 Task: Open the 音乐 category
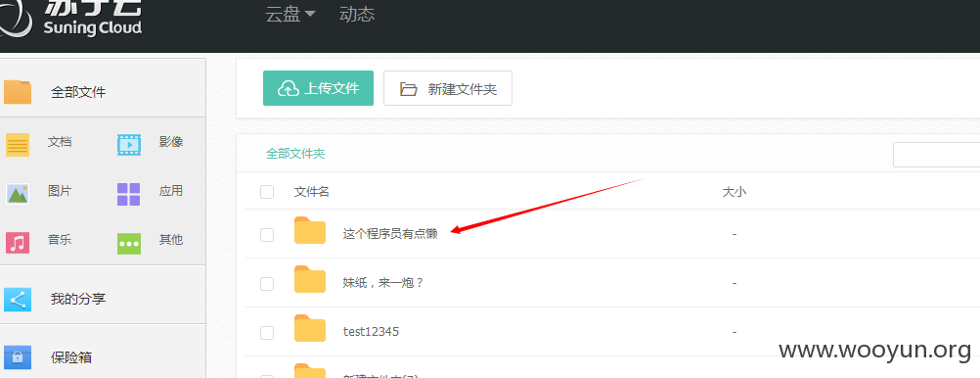[x=60, y=240]
